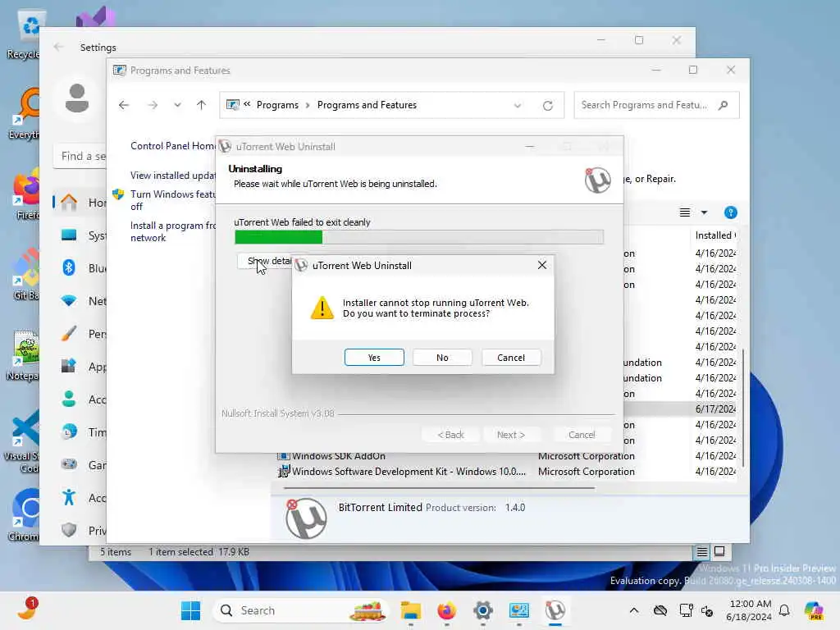Image resolution: width=840 pixels, height=630 pixels.
Task: Go back in Programs and Features navigation
Action: point(124,105)
